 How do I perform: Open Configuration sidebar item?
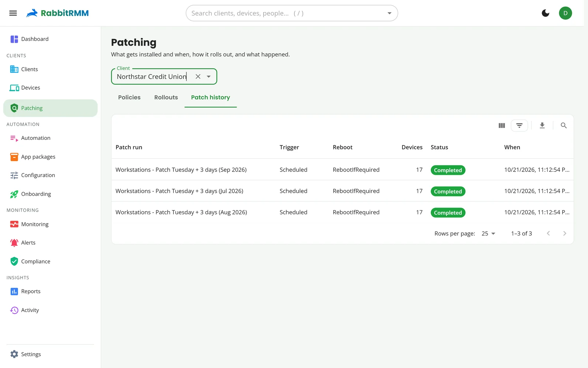(x=50, y=175)
